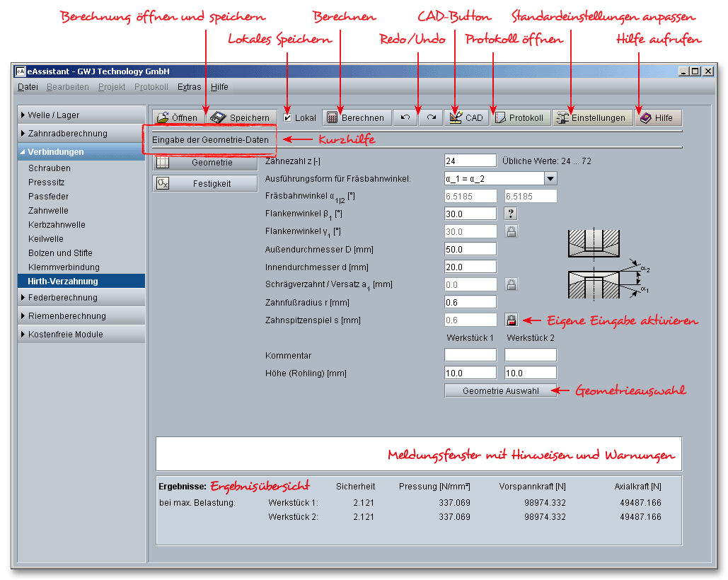728x580 pixels.
Task: Click the Zähnezahl z input field
Action: (x=470, y=161)
